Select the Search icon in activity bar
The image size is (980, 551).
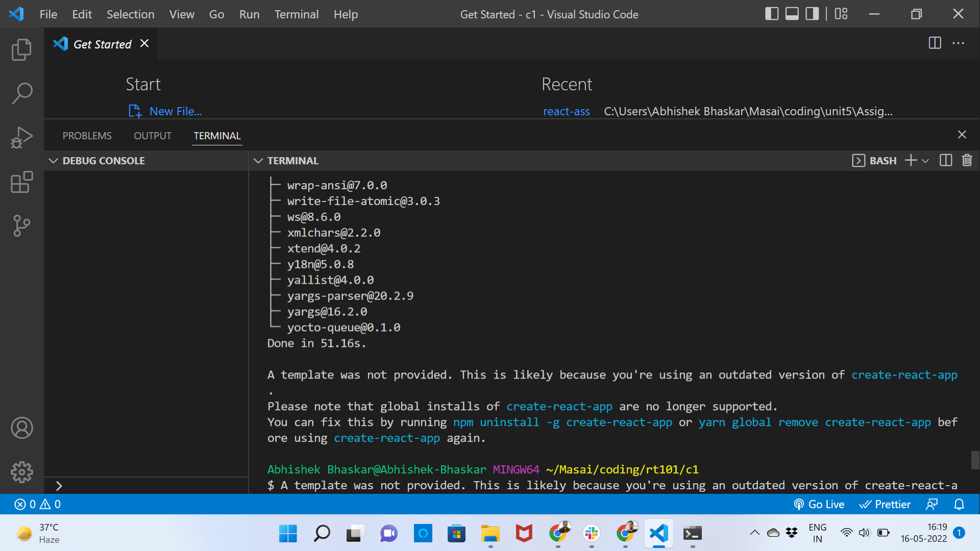21,93
